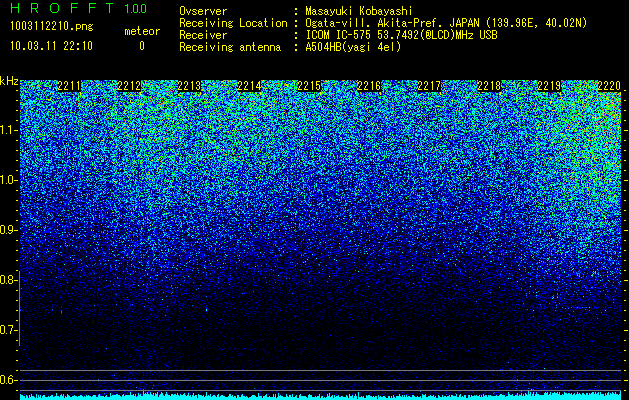Click the 0.6 kHz axis label
Image resolution: width=629 pixels, height=400 pixels.
7,380
